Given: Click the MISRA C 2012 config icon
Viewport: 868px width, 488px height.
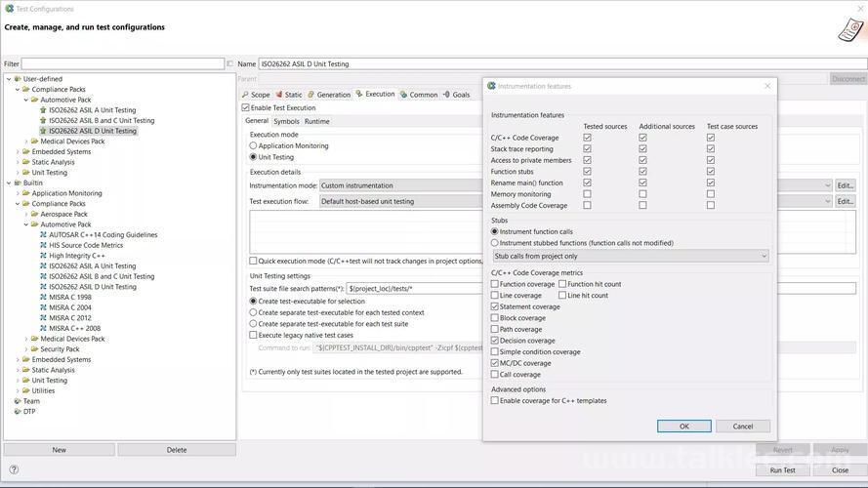Looking at the screenshot, I should tap(43, 318).
